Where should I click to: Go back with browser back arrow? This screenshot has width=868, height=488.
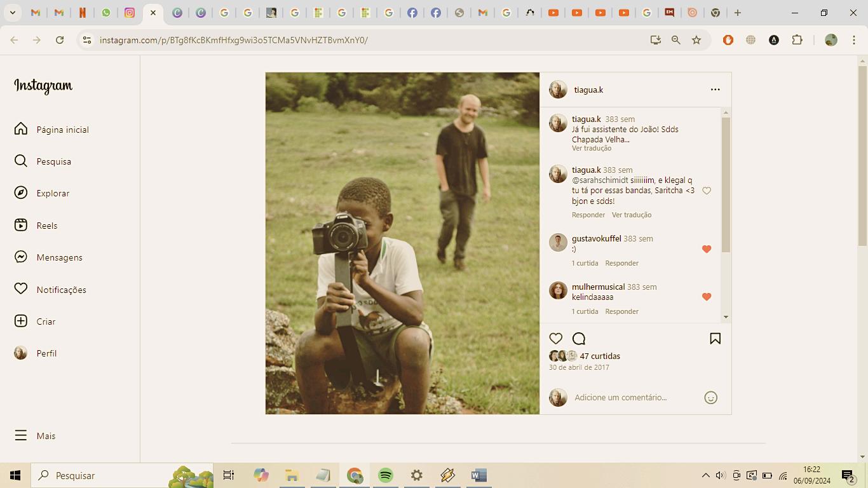point(14,40)
